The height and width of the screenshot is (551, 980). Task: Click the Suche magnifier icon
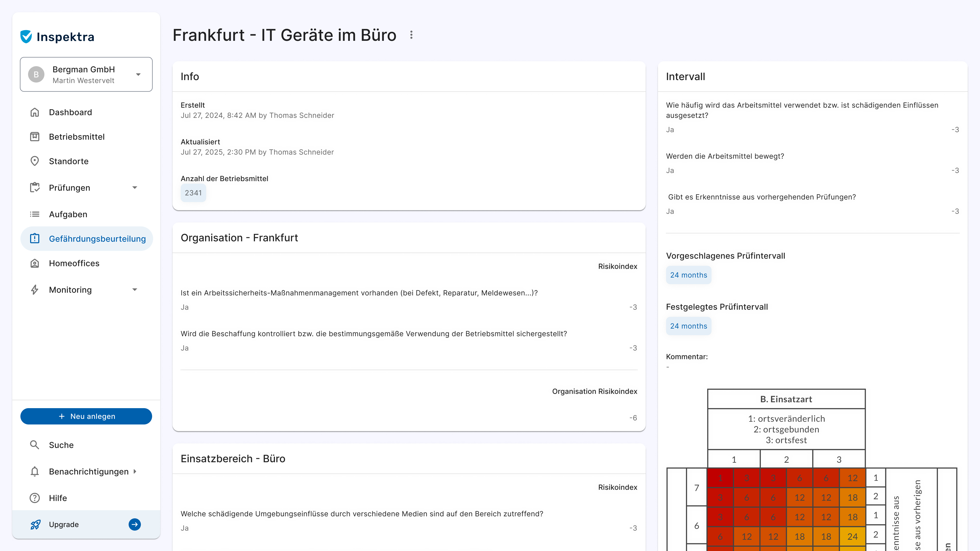pos(35,445)
